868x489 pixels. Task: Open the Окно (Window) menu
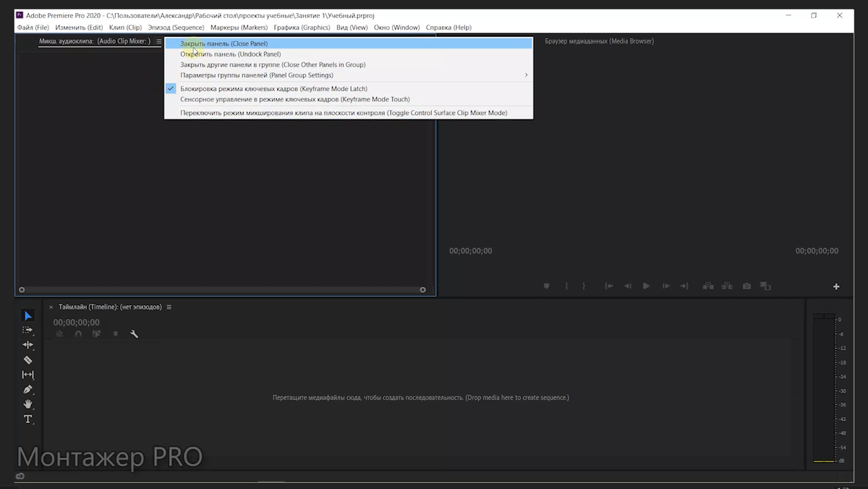[396, 27]
